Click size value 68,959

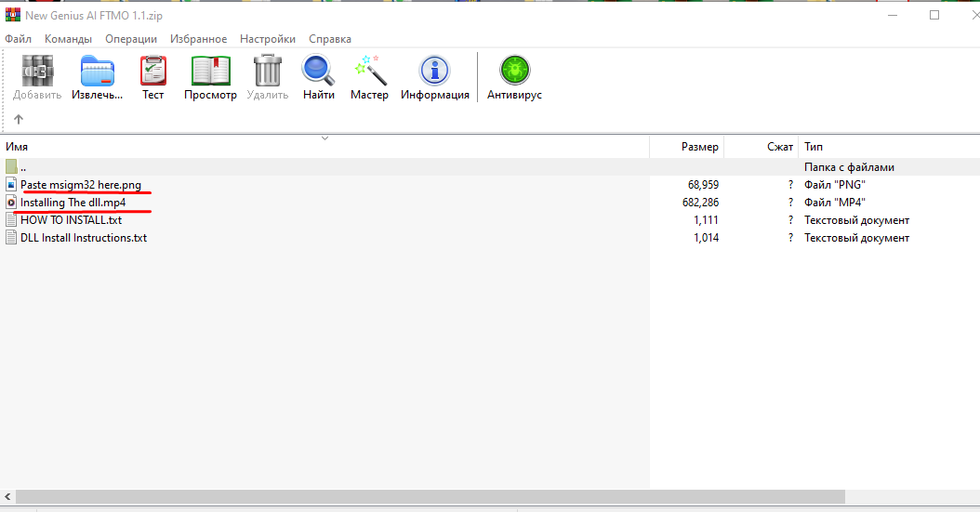(x=703, y=185)
